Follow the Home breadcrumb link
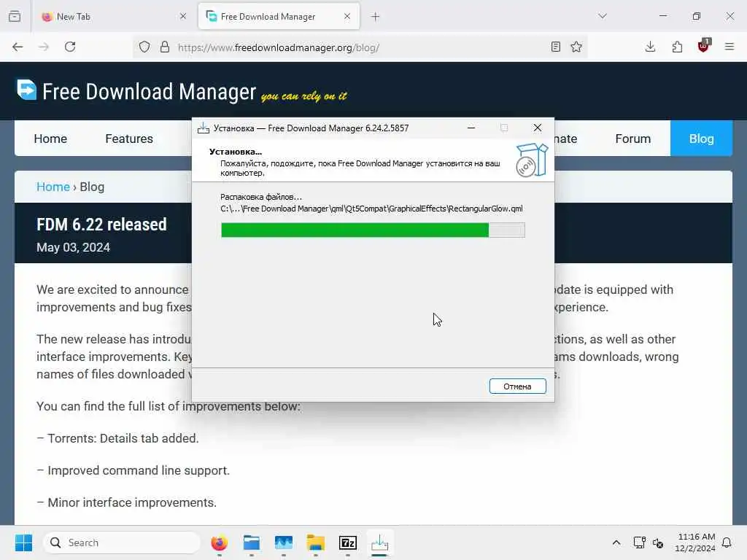Image resolution: width=747 pixels, height=560 pixels. pos(53,187)
